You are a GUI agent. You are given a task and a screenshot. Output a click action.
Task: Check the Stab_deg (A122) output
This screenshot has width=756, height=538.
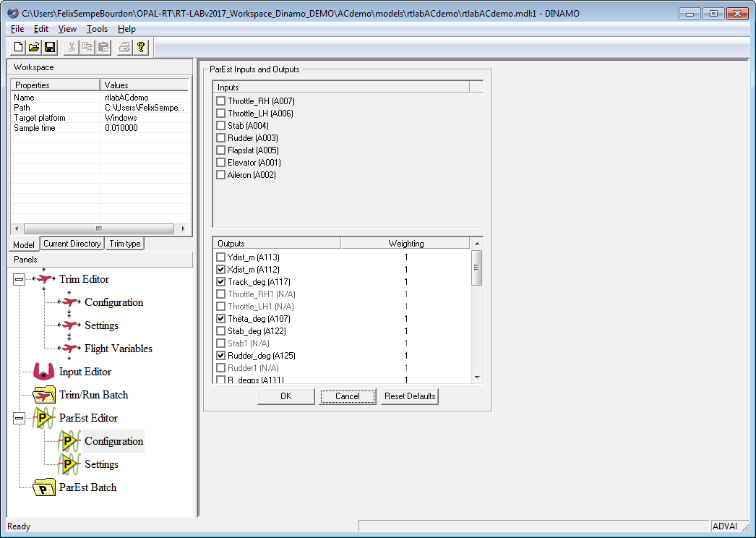221,331
